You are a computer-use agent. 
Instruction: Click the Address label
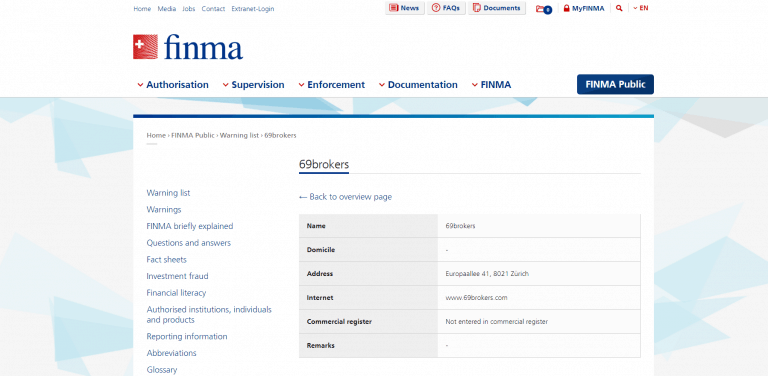pos(319,274)
